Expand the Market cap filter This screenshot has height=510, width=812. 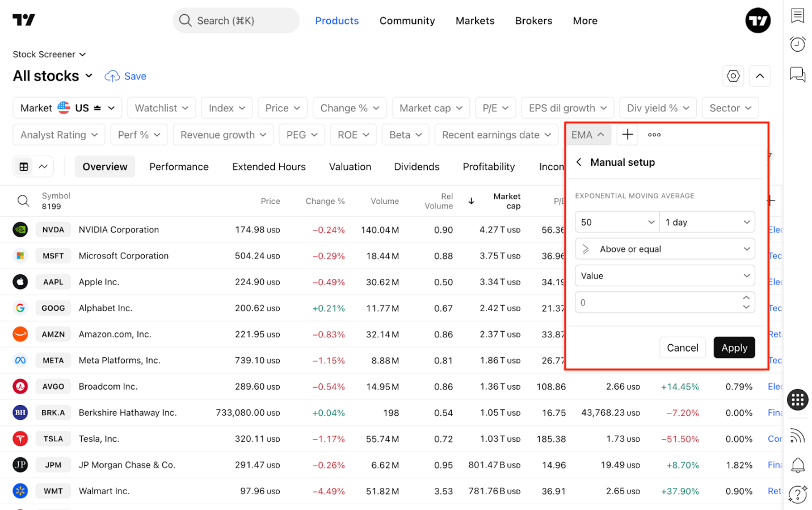tap(431, 108)
